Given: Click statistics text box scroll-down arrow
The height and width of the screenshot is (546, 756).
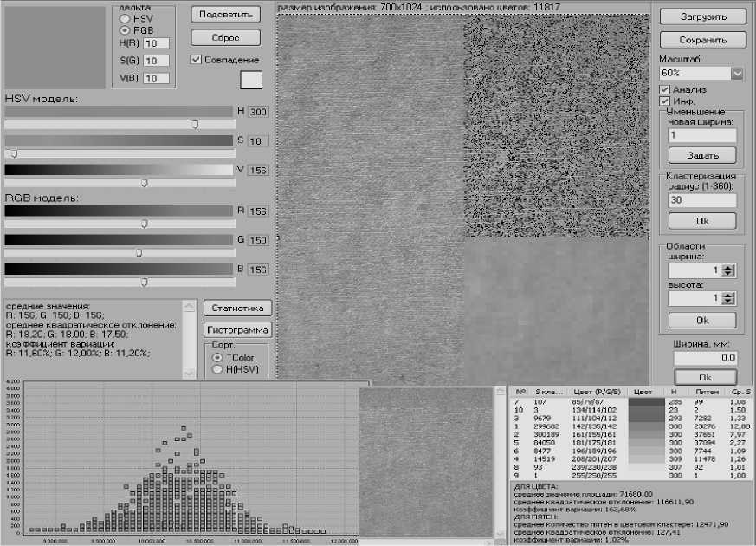Looking at the screenshot, I should click(189, 373).
